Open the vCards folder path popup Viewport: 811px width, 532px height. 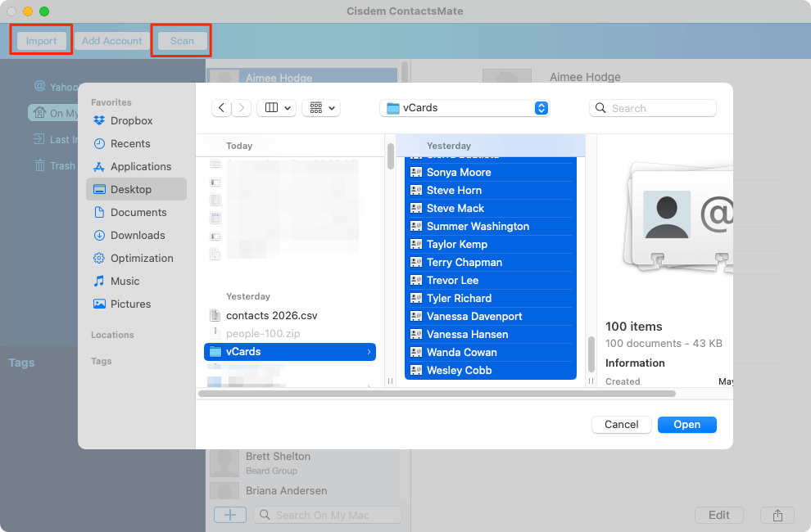[x=464, y=108]
